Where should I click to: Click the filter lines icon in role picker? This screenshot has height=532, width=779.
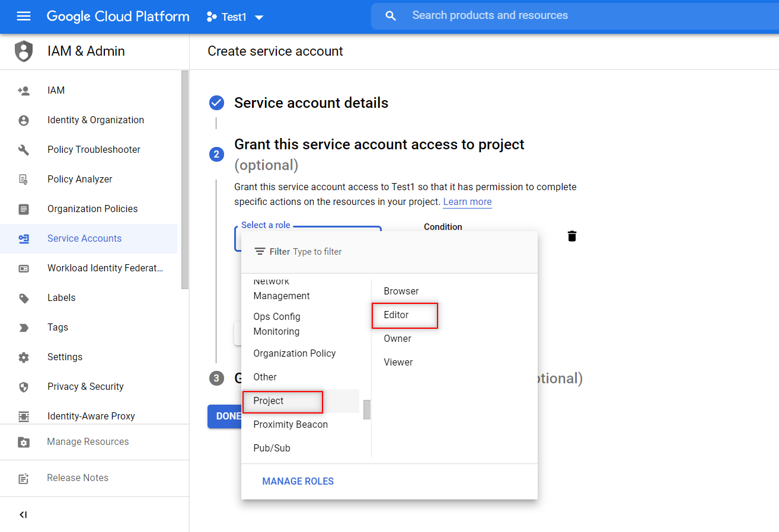point(260,252)
